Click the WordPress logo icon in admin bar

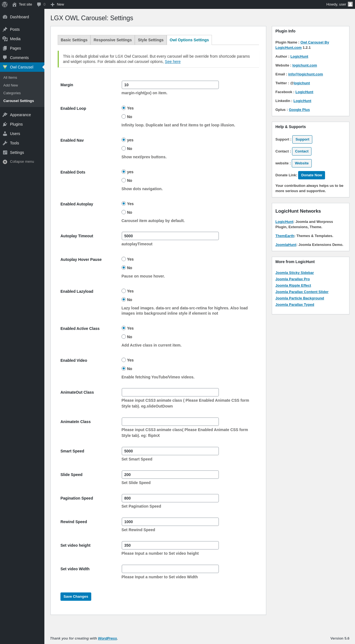pos(5,4)
